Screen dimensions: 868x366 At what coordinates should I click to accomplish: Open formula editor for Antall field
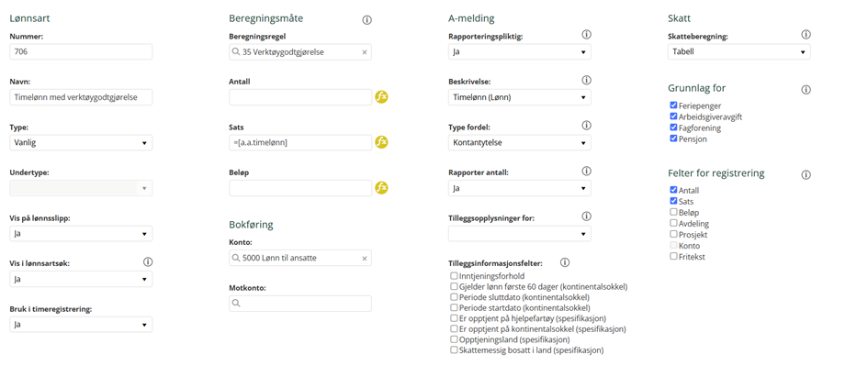pyautogui.click(x=381, y=96)
